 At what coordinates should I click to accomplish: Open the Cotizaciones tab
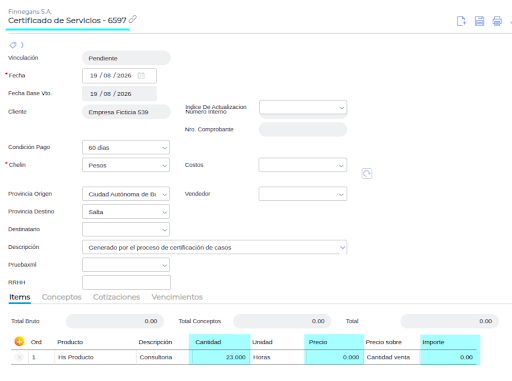tap(116, 297)
